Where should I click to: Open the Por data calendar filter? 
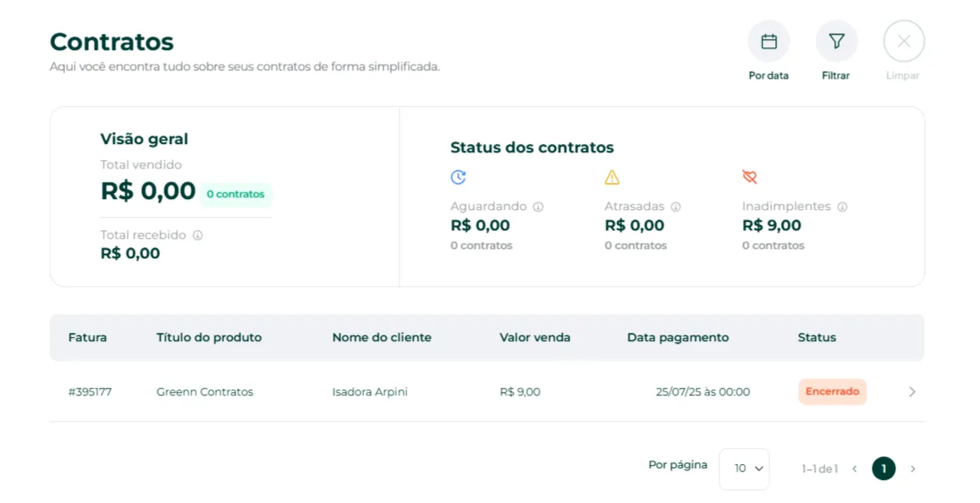click(768, 41)
